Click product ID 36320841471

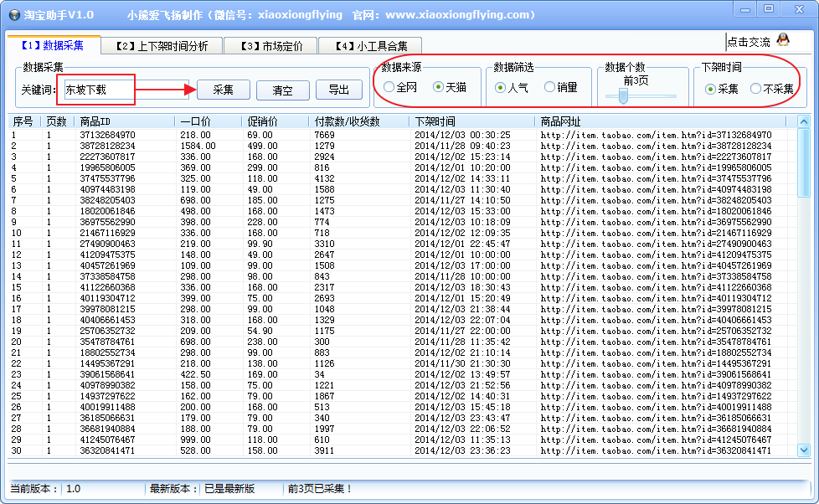tap(107, 450)
